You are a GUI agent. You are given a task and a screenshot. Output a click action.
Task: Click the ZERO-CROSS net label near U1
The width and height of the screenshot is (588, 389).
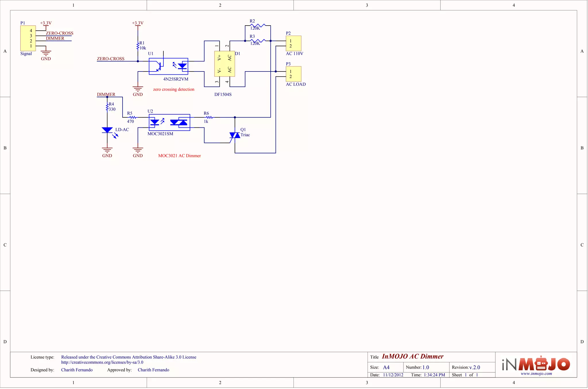[x=111, y=59]
